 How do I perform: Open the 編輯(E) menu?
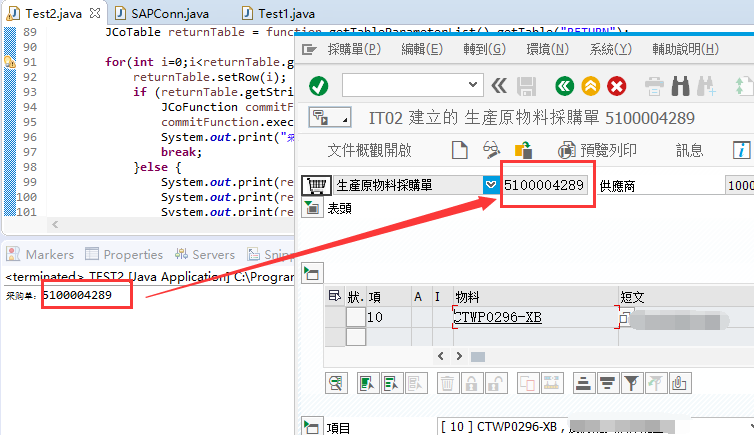pyautogui.click(x=422, y=49)
